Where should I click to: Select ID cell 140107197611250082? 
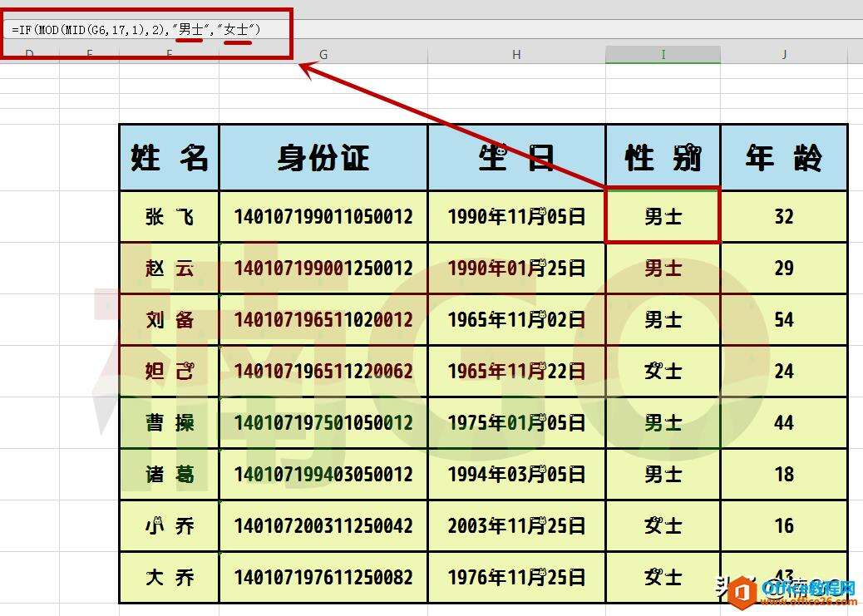point(323,578)
